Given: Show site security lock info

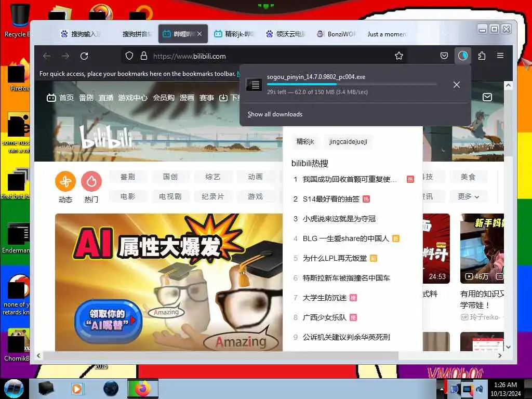Looking at the screenshot, I should (144, 56).
